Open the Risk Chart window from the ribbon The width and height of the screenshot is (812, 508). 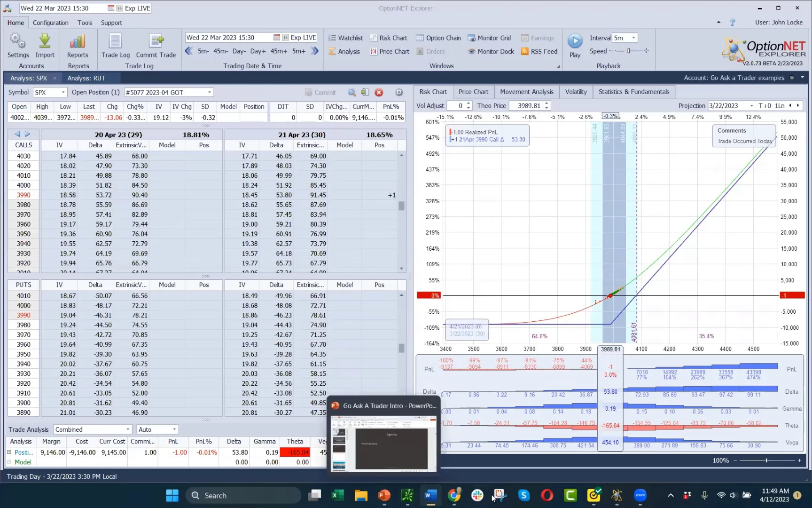click(x=389, y=38)
